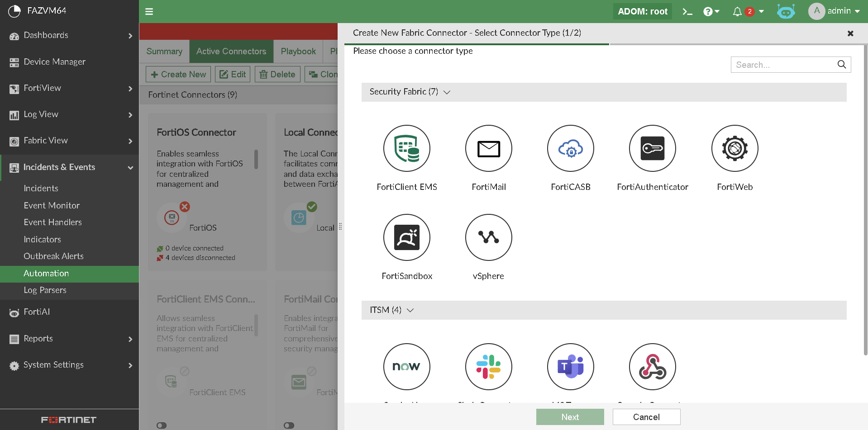View notifications via the bell icon
Screen dimensions: 868x430
pos(737,11)
